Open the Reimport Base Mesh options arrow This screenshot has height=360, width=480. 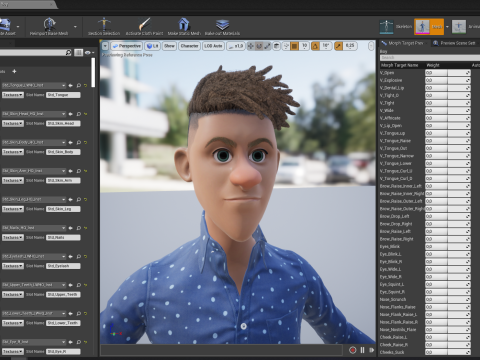tap(75, 27)
